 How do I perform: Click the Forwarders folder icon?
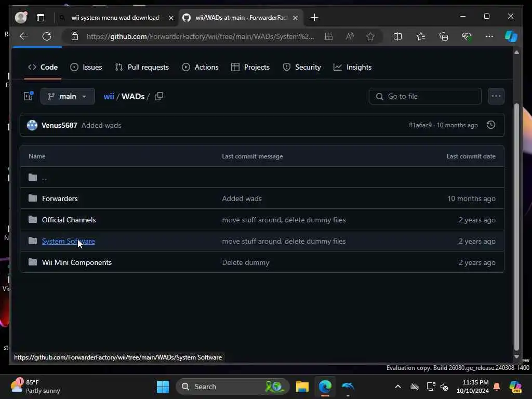tap(33, 198)
